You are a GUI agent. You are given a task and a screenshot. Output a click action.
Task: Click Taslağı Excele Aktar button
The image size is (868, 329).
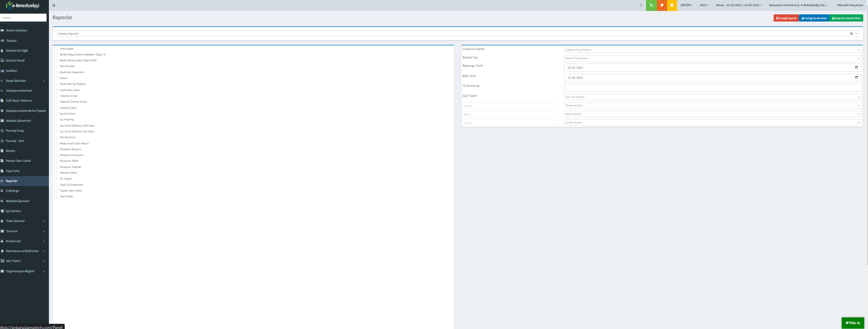click(x=814, y=18)
